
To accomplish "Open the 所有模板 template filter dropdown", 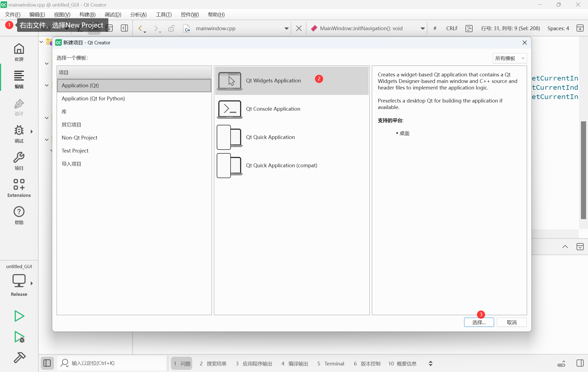I will pos(510,58).
